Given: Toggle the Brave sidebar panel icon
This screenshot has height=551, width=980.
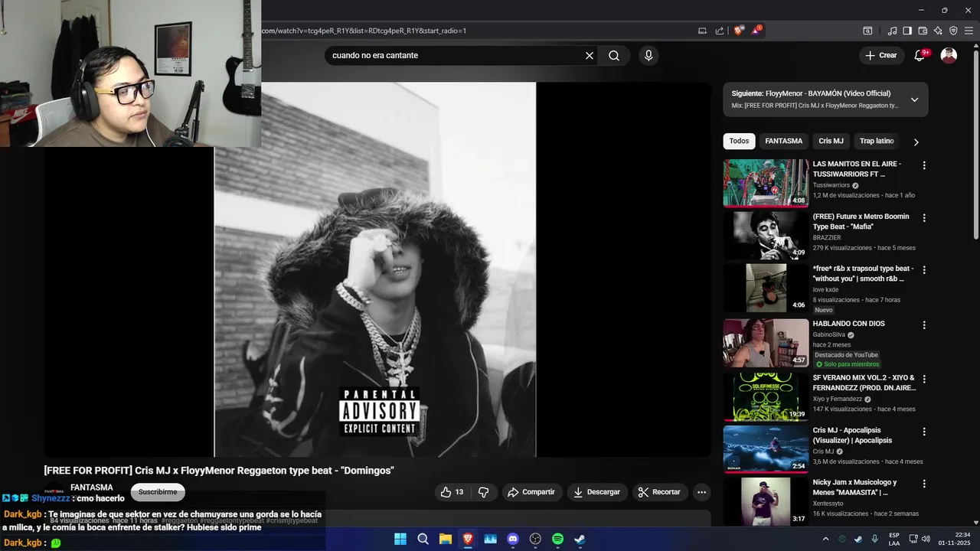Looking at the screenshot, I should click(x=907, y=31).
